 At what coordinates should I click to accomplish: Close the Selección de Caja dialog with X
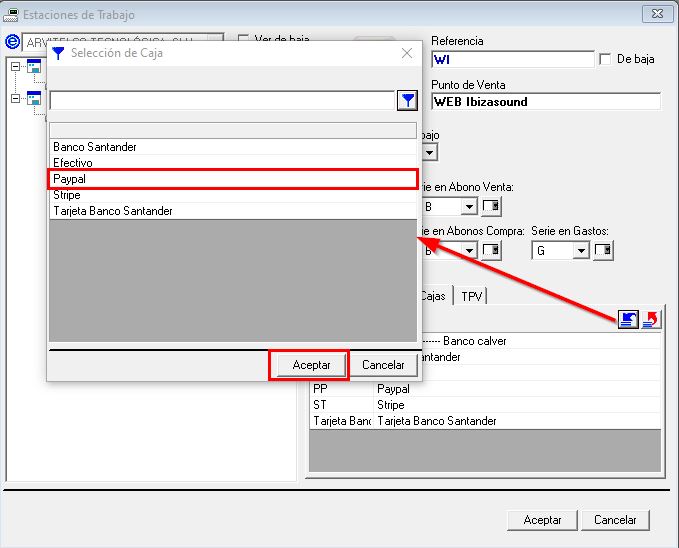click(406, 53)
